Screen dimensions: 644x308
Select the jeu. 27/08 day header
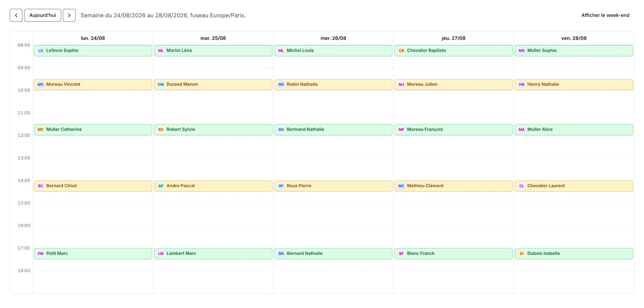coord(454,38)
